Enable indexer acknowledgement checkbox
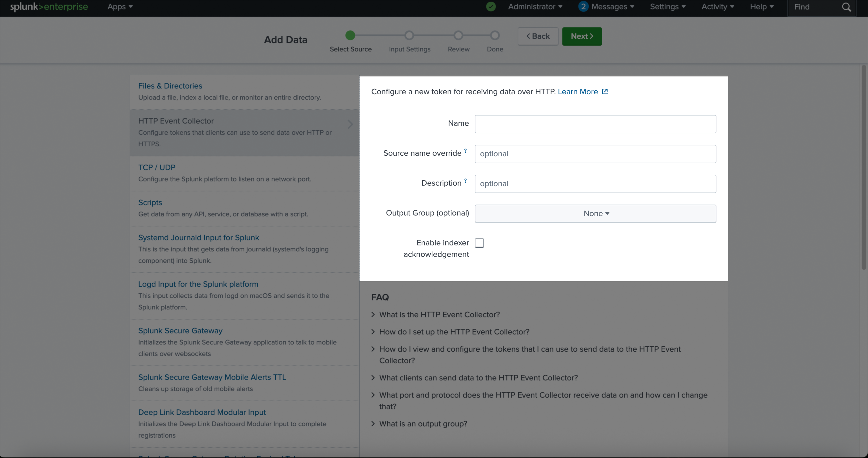The height and width of the screenshot is (458, 868). (x=479, y=243)
